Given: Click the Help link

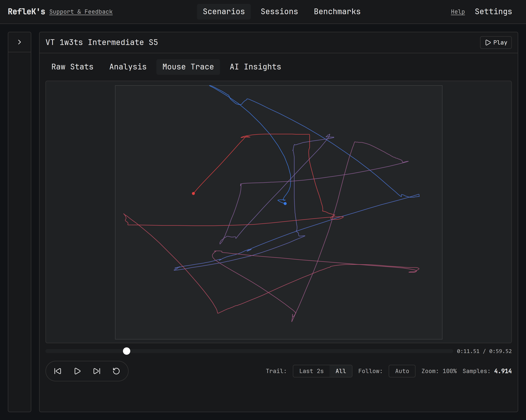Looking at the screenshot, I should click(x=458, y=12).
